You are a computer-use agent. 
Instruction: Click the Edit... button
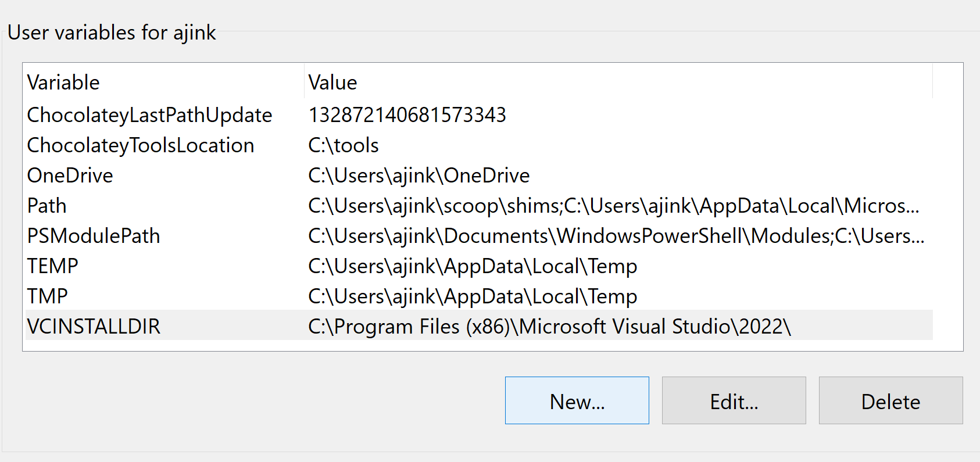point(734,401)
